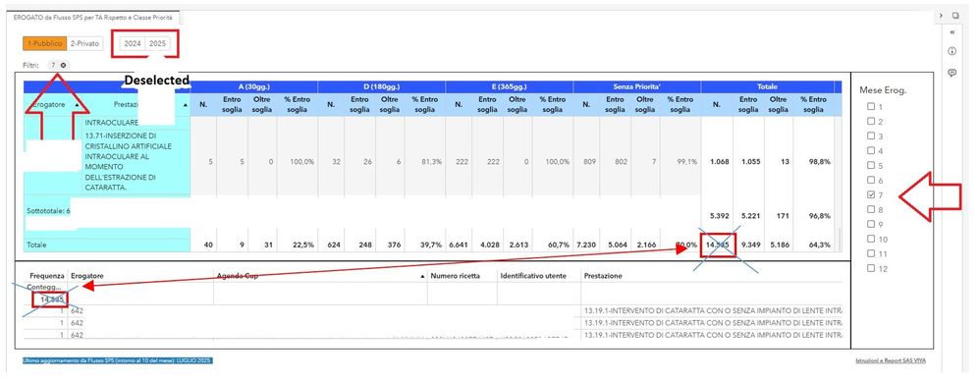Sort by Erogatore using its triangle arrow
Screen dimensions: 980x382
[x=78, y=106]
